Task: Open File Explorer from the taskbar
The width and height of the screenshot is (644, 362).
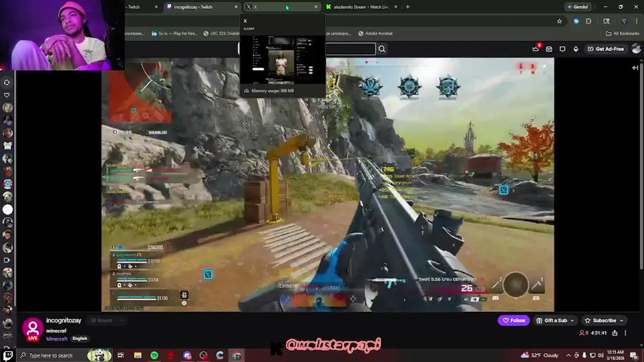Action: (x=138, y=355)
